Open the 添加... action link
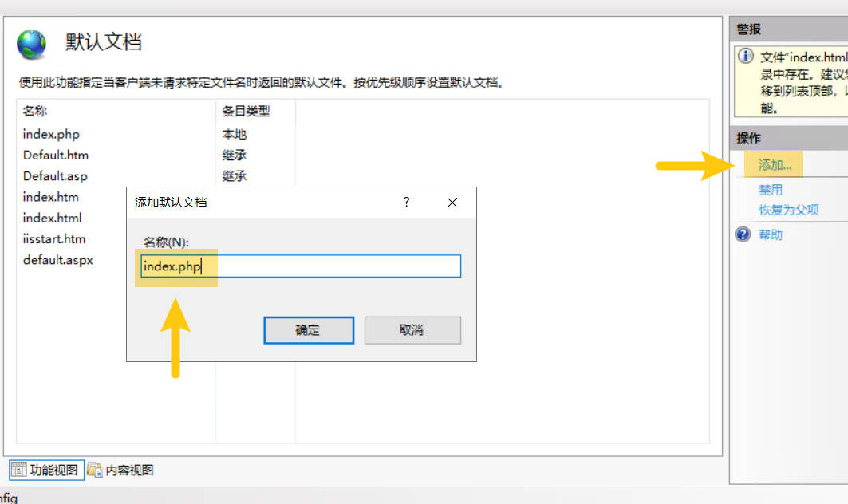Image resolution: width=848 pixels, height=504 pixels. pos(775,165)
